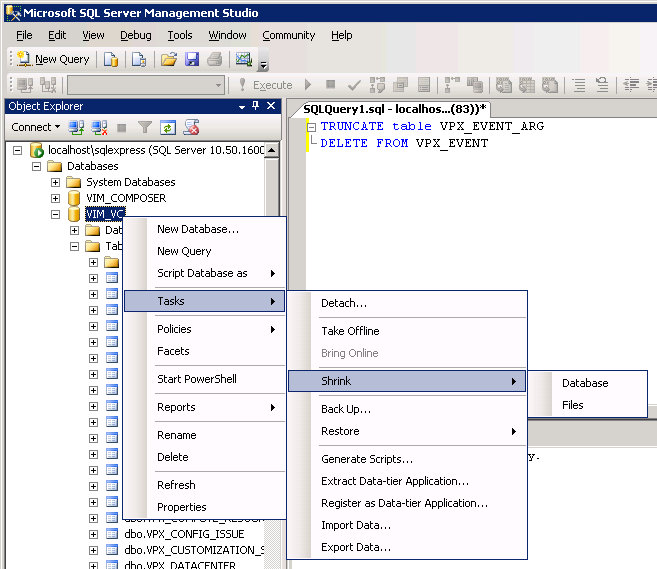Choose Shrink Database option
Image resolution: width=657 pixels, height=569 pixels.
(x=587, y=383)
